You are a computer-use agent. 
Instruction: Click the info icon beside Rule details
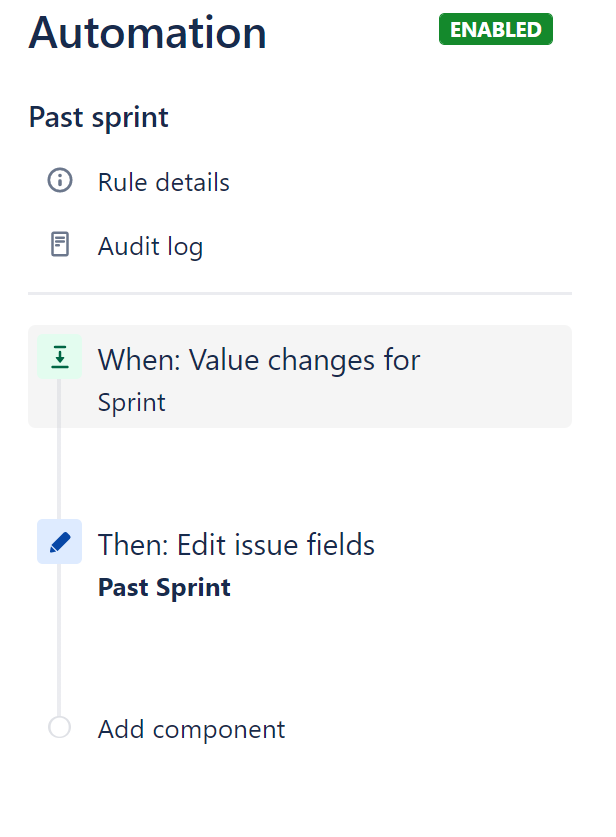tap(60, 181)
